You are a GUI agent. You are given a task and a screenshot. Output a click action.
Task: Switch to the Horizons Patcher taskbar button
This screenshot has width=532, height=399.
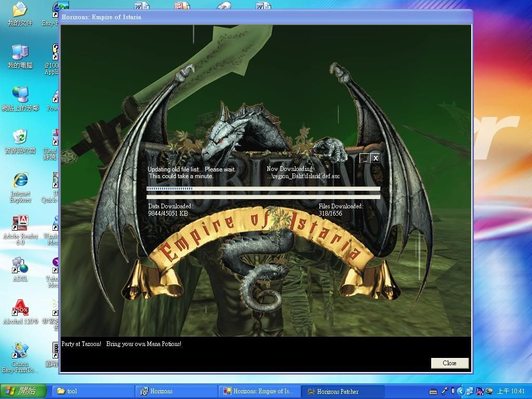pos(343,391)
